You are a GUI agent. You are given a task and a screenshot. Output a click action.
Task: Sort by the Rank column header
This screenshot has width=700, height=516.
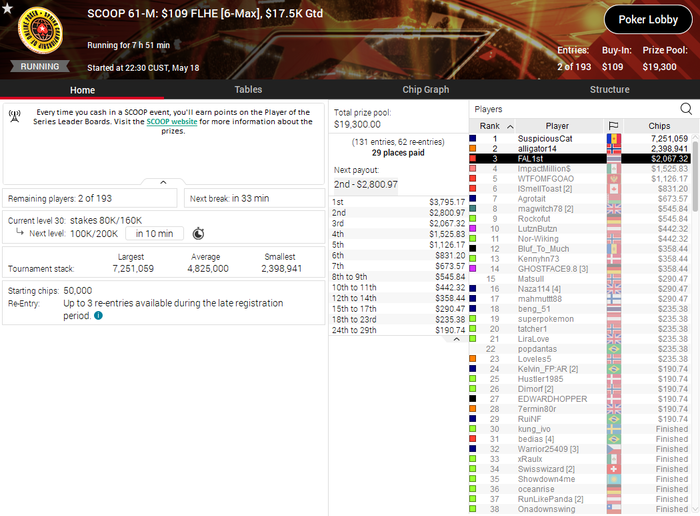point(492,126)
